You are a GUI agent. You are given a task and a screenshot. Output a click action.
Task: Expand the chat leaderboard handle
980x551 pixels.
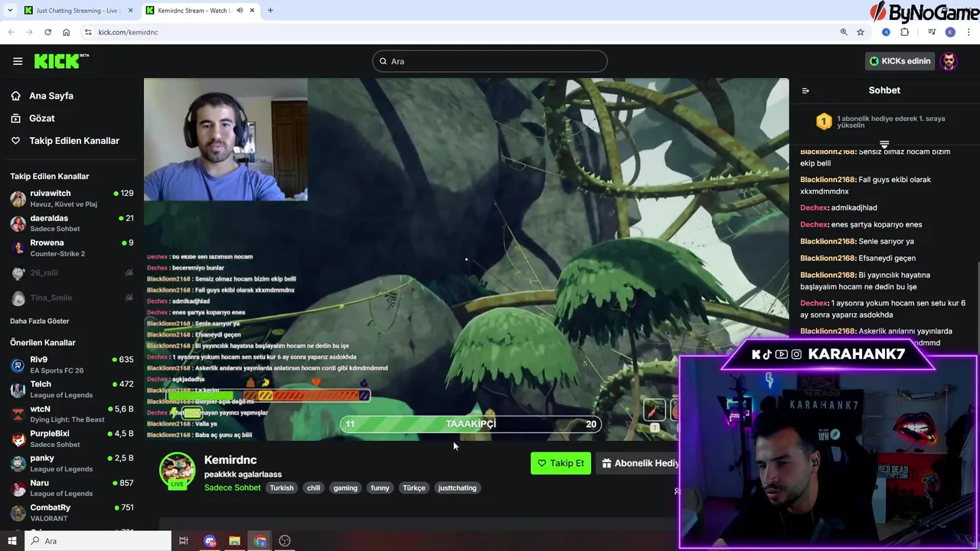point(884,144)
